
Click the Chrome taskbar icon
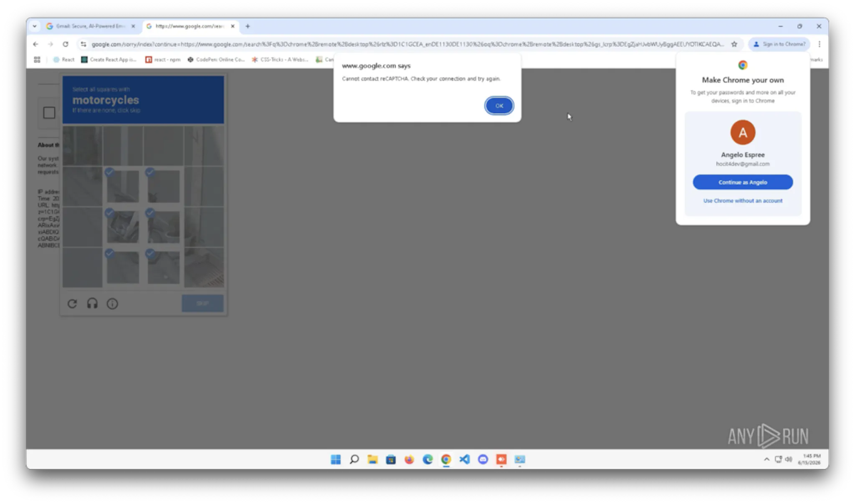(446, 459)
